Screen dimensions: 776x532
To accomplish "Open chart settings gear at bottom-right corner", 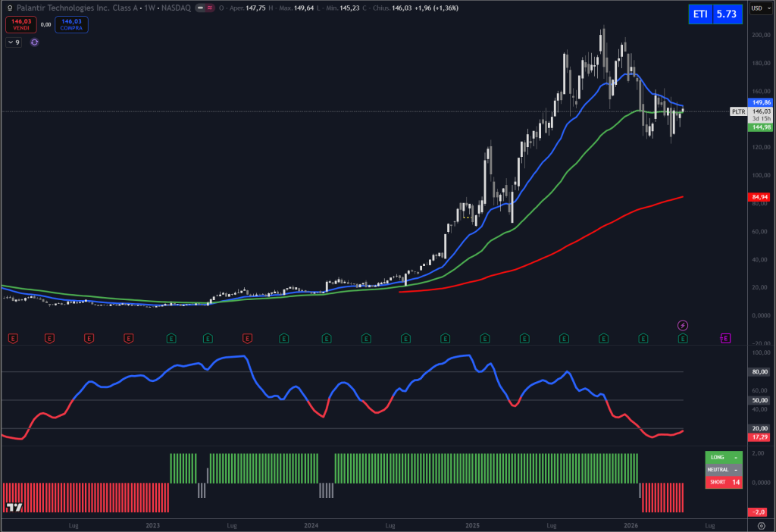I will tap(761, 526).
